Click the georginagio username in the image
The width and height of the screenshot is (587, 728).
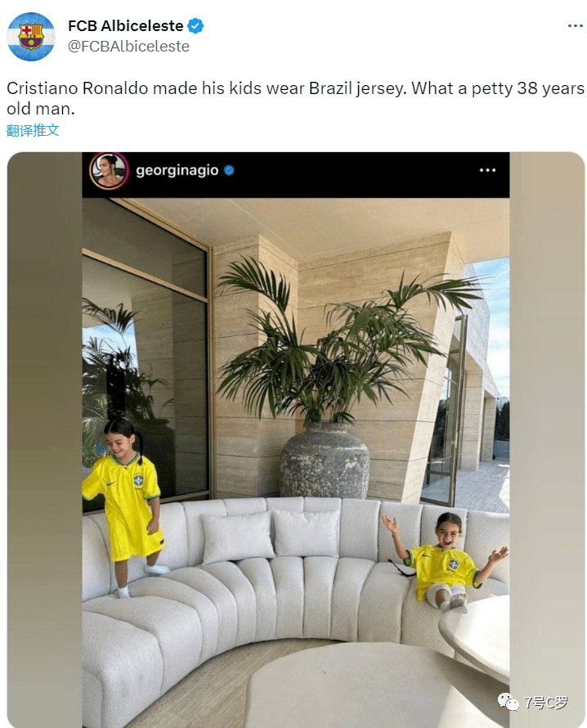177,170
